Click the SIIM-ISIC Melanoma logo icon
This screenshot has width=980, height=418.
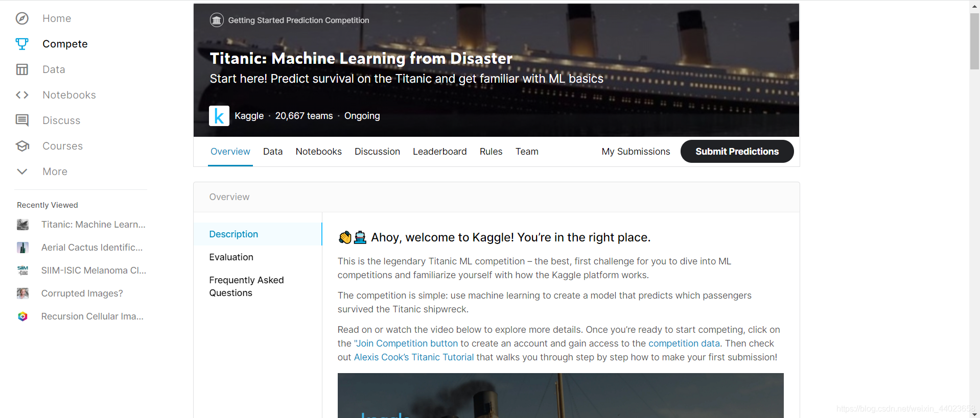[x=22, y=271]
